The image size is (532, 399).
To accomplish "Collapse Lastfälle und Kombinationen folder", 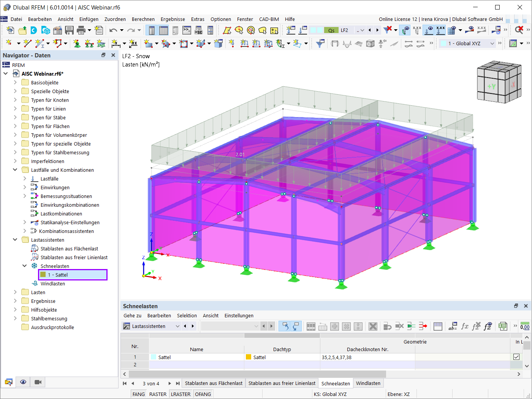I will point(15,170).
